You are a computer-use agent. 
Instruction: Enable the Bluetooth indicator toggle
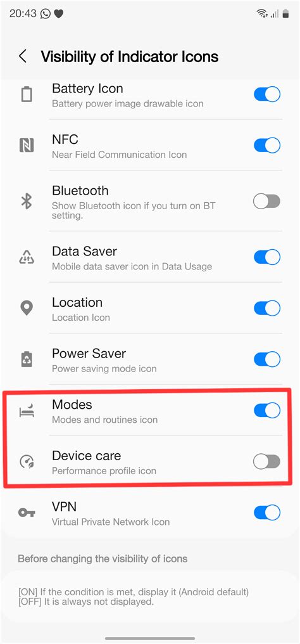click(x=267, y=202)
